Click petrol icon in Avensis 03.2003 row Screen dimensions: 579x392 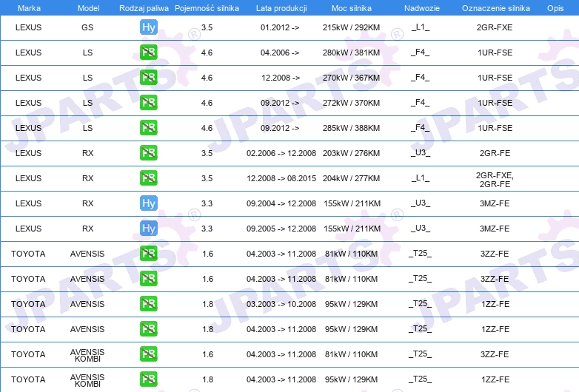[x=149, y=304]
